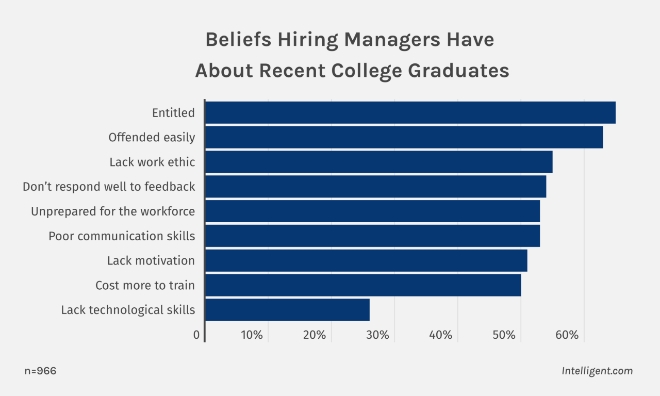Select the Poor communication skills bar
Screen dimensions: 660x396
(373, 236)
